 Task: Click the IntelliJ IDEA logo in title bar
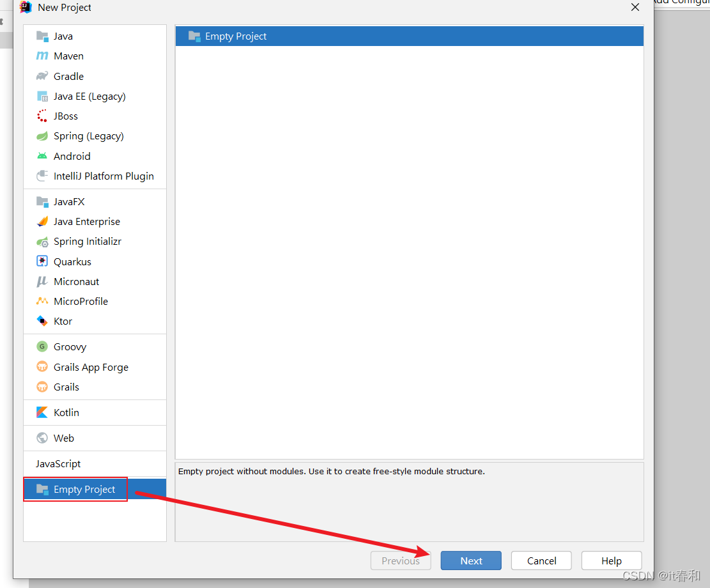[26, 7]
